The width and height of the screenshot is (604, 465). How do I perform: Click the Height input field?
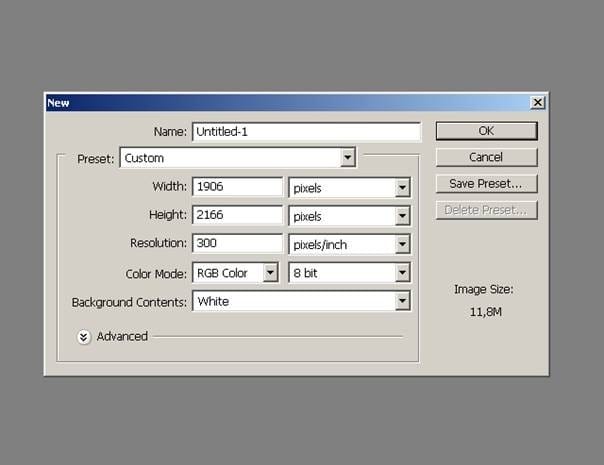237,215
